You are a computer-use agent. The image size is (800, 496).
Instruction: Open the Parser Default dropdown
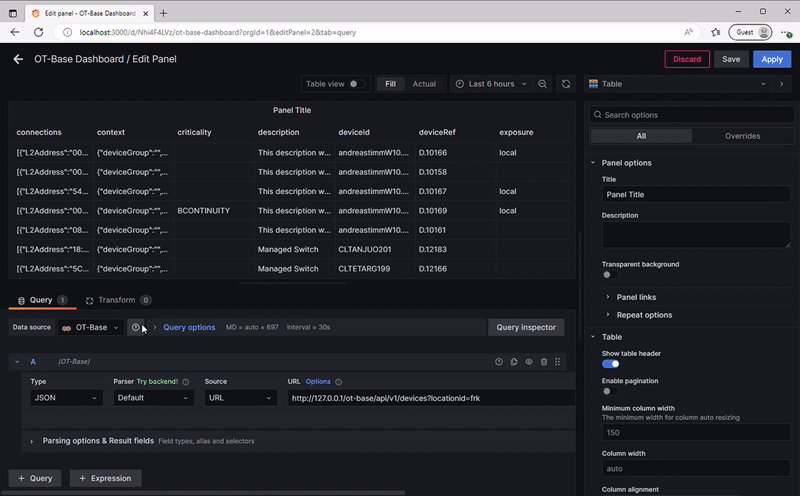point(154,398)
